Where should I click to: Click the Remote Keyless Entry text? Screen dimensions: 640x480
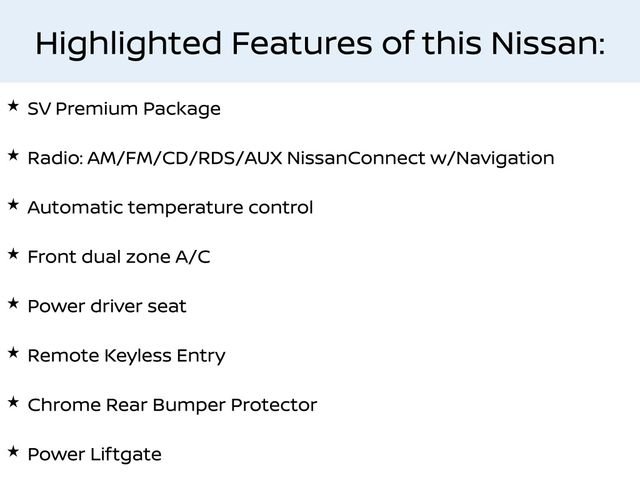(126, 356)
